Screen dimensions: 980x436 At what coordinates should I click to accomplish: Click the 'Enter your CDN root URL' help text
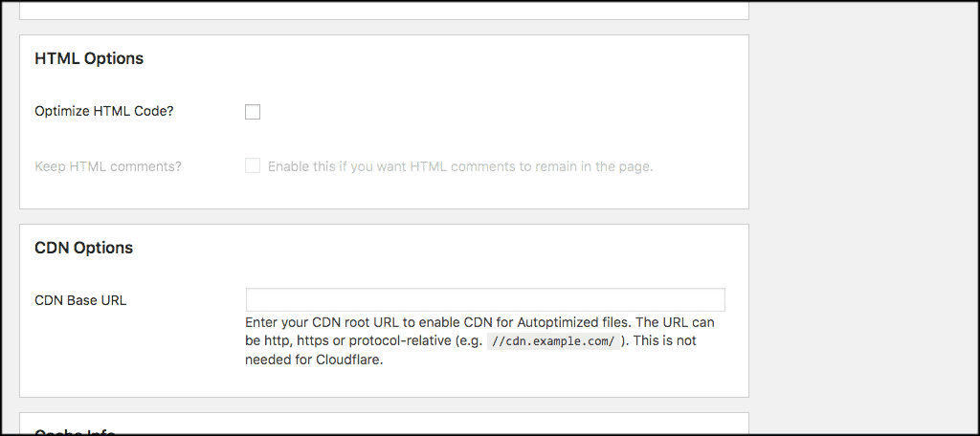click(x=325, y=322)
